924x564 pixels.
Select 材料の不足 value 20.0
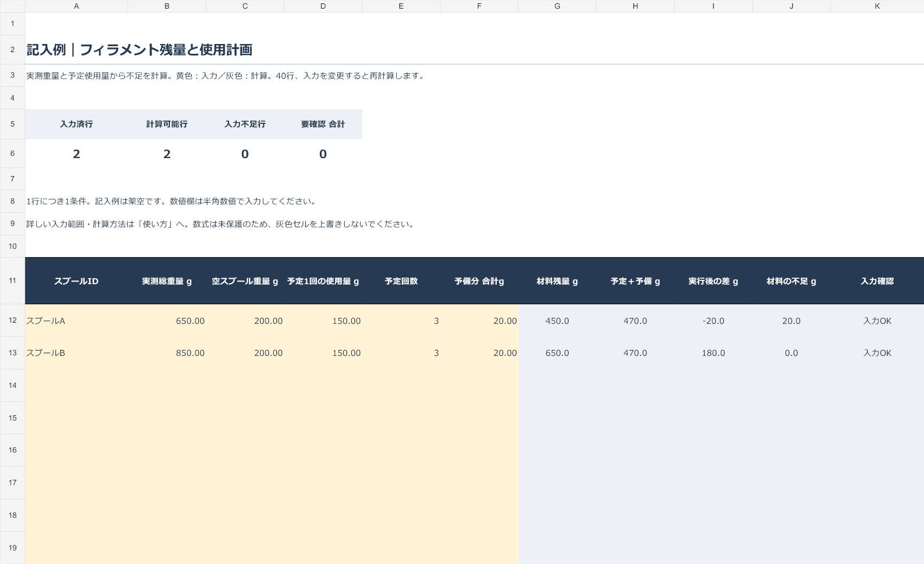[791, 321]
